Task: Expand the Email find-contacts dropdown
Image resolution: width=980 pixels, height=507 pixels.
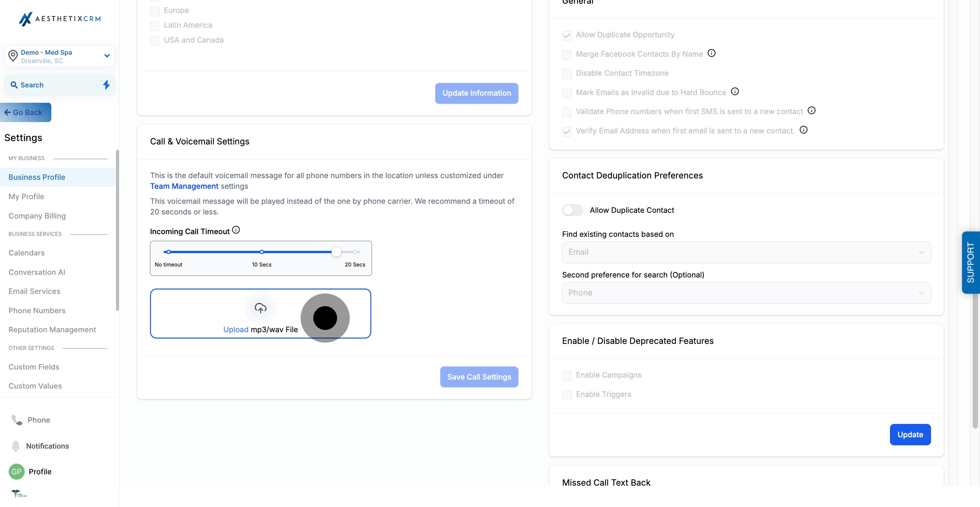Action: (x=746, y=252)
